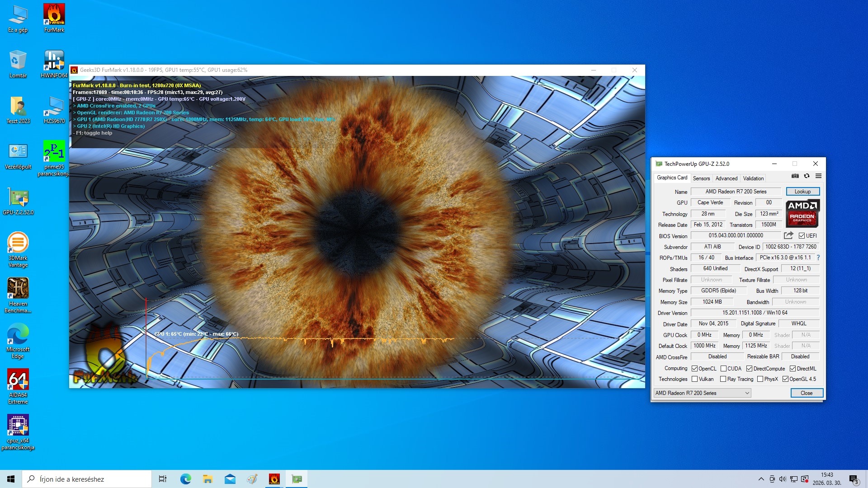Click GPU-Z refresh icon
868x488 pixels.
click(x=807, y=176)
